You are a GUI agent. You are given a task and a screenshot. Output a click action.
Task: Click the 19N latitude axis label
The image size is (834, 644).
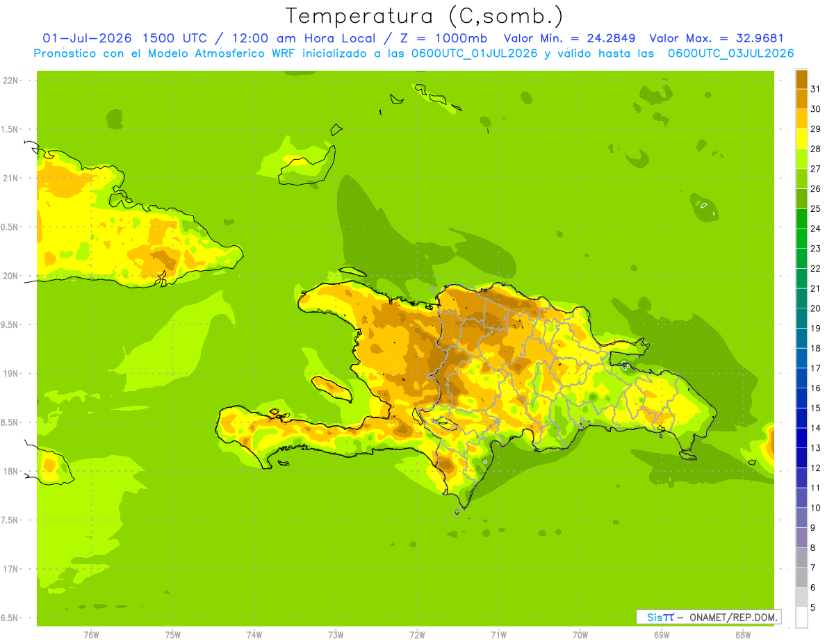pos(10,374)
